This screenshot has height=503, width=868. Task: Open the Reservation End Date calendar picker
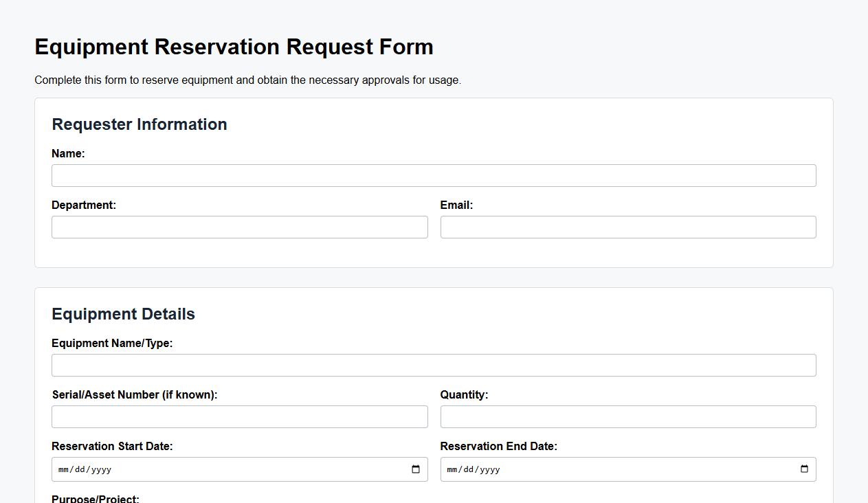[x=803, y=469]
